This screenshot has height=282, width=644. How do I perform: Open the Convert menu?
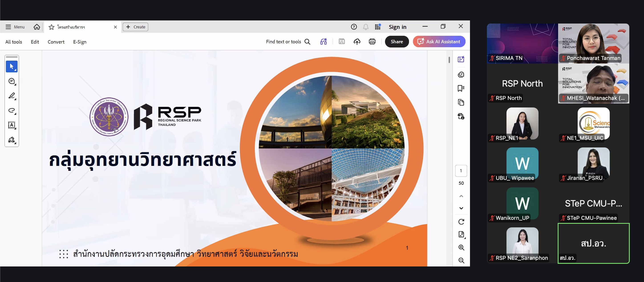pyautogui.click(x=56, y=42)
